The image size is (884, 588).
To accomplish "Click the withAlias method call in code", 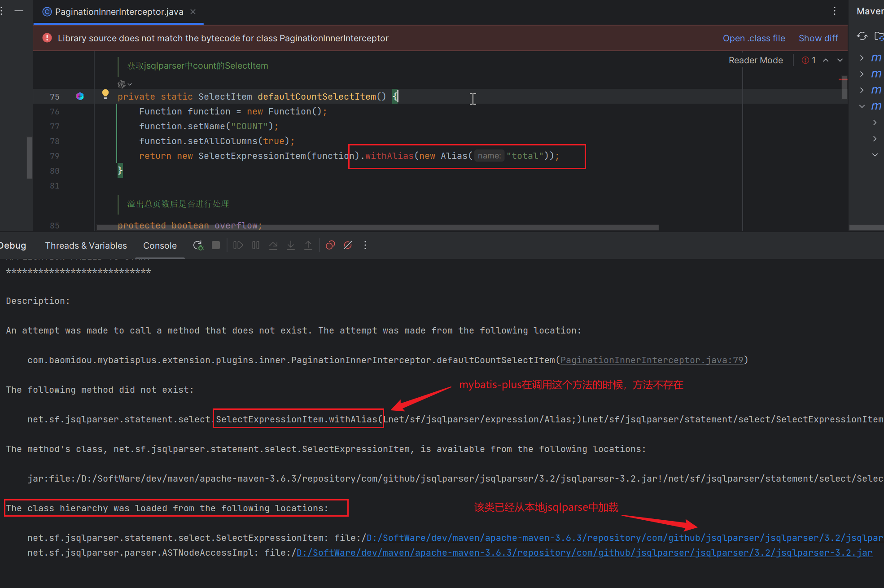I will [x=389, y=156].
